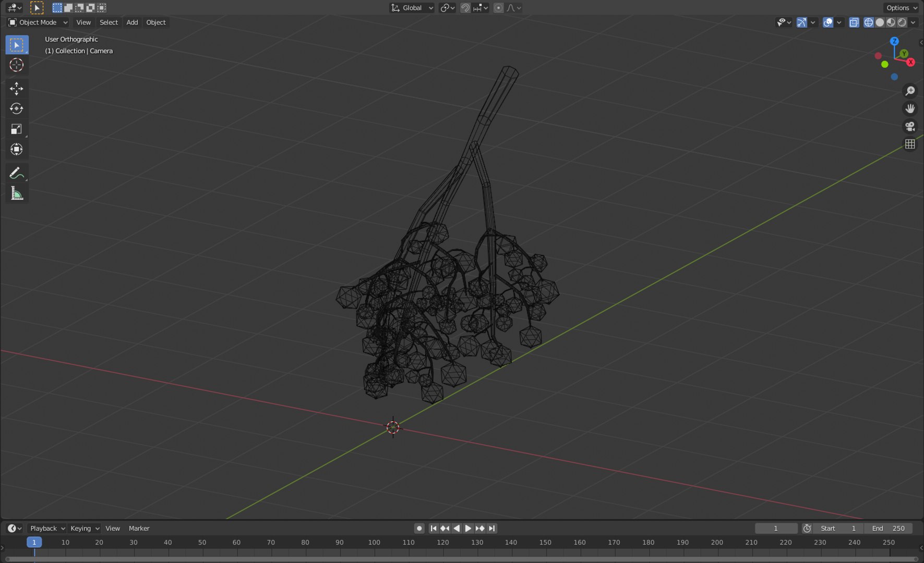This screenshot has width=924, height=563.
Task: Open the Select menu
Action: (109, 22)
